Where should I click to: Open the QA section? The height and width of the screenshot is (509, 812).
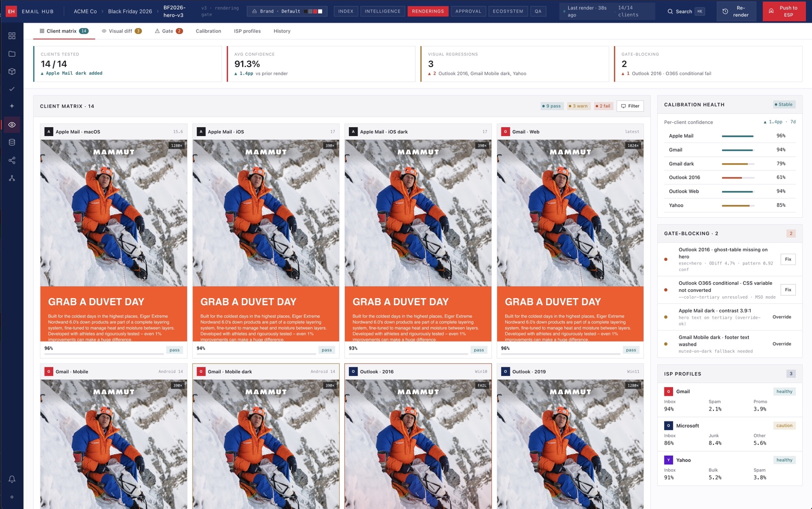pos(538,11)
